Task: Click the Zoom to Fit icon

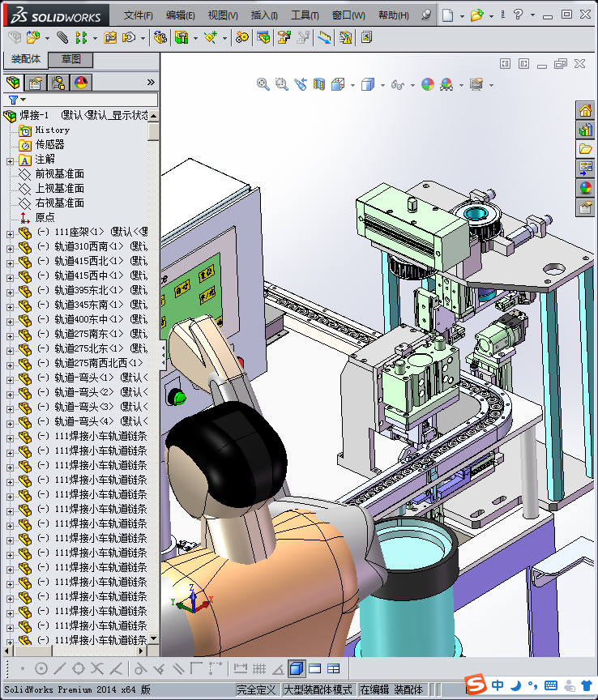Action: [263, 84]
